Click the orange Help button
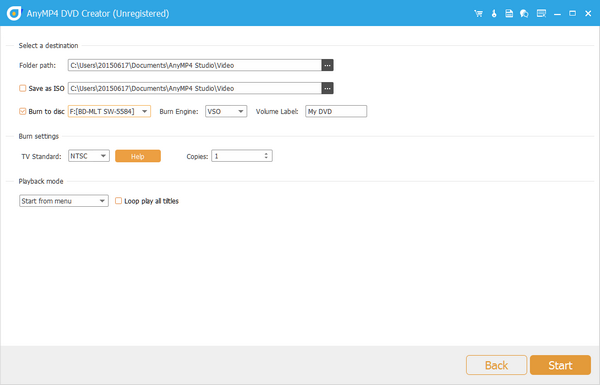This screenshot has width=600, height=385. [138, 156]
